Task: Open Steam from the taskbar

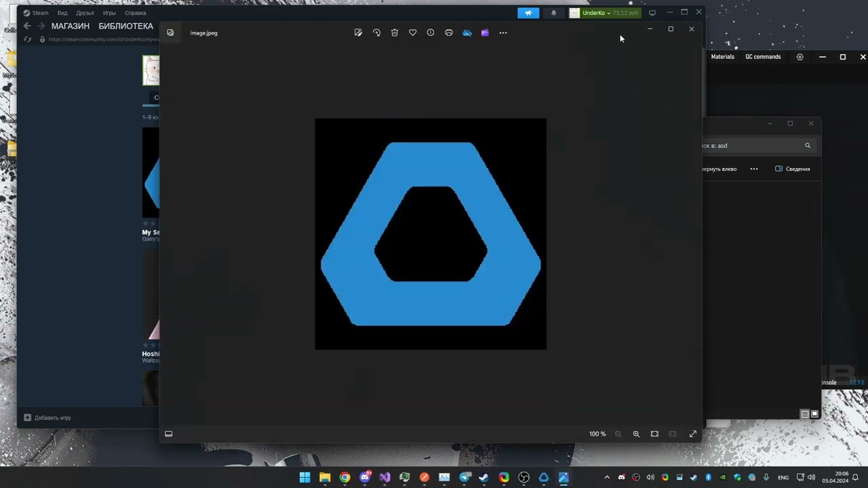Action: (484, 477)
